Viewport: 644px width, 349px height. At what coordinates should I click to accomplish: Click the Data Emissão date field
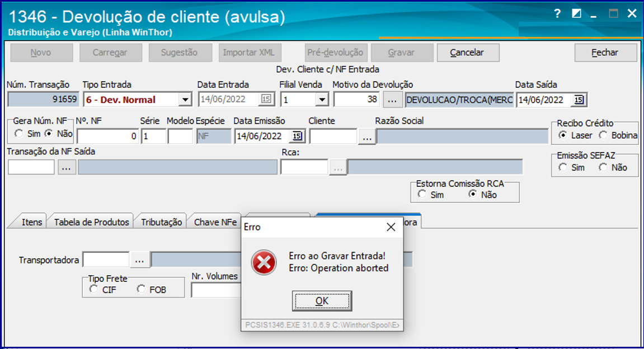[263, 136]
